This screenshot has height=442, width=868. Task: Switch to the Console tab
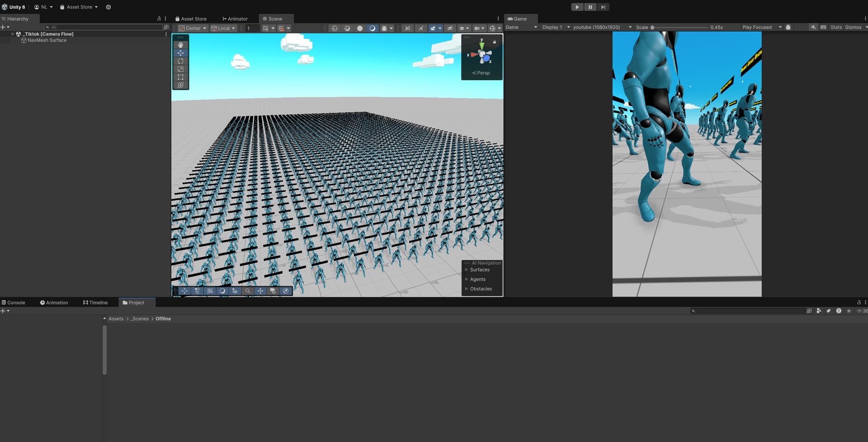pos(15,302)
